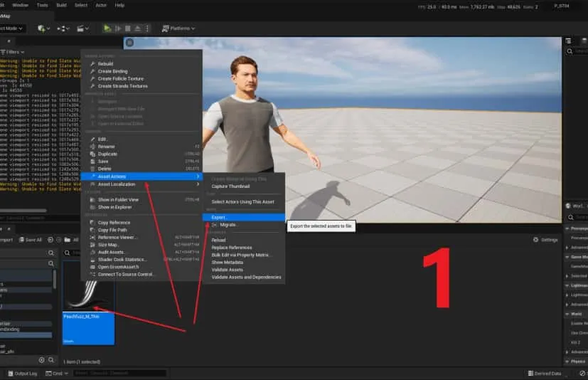This screenshot has height=380, width=588.
Task: Open the output log Filters dropdown
Action: point(12,52)
